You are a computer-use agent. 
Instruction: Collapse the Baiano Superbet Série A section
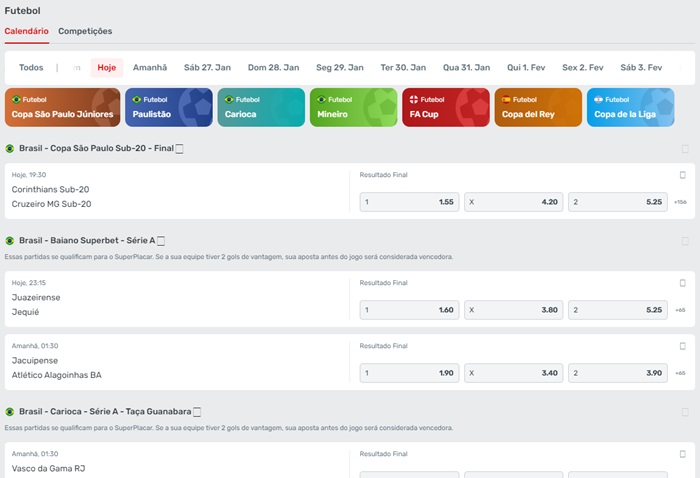pyautogui.click(x=685, y=241)
